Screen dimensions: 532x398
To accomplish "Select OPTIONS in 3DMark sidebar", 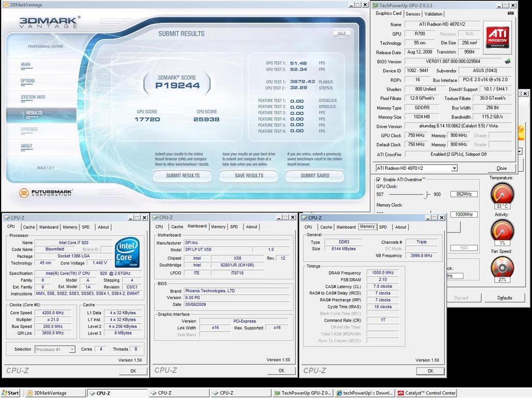I will pyautogui.click(x=28, y=81).
